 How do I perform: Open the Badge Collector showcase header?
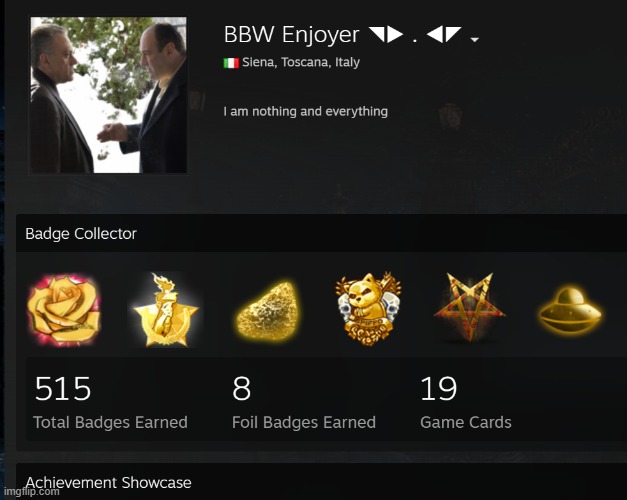tap(81, 234)
